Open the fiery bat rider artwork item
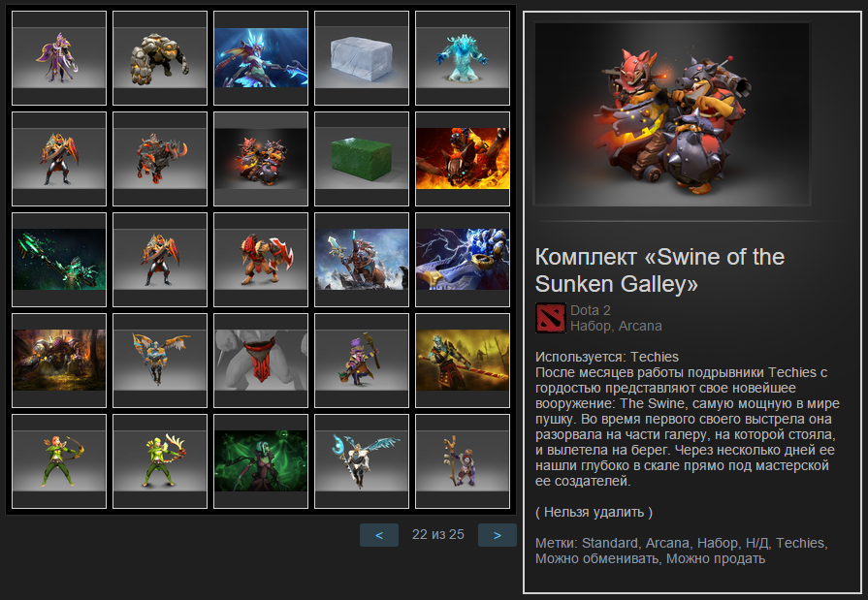This screenshot has width=868, height=600. (x=463, y=159)
